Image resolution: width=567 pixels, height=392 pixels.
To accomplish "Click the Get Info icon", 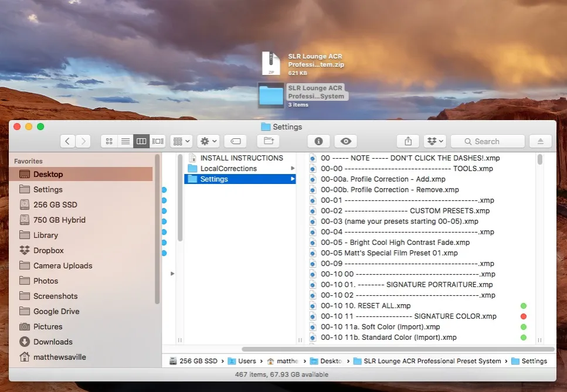I will point(318,141).
